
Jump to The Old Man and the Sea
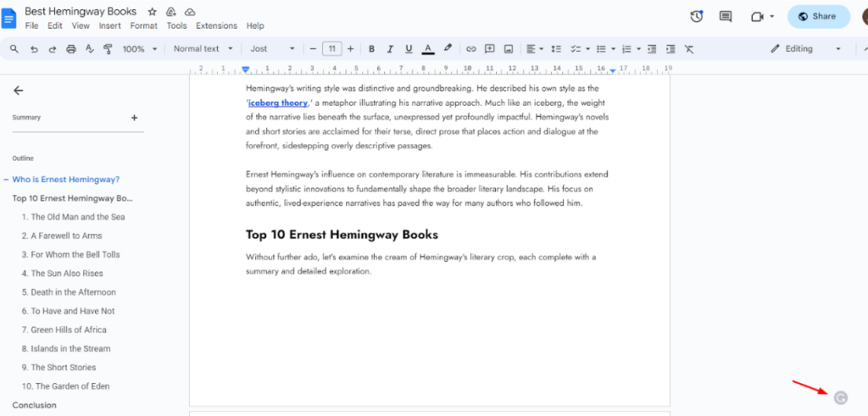tap(73, 217)
